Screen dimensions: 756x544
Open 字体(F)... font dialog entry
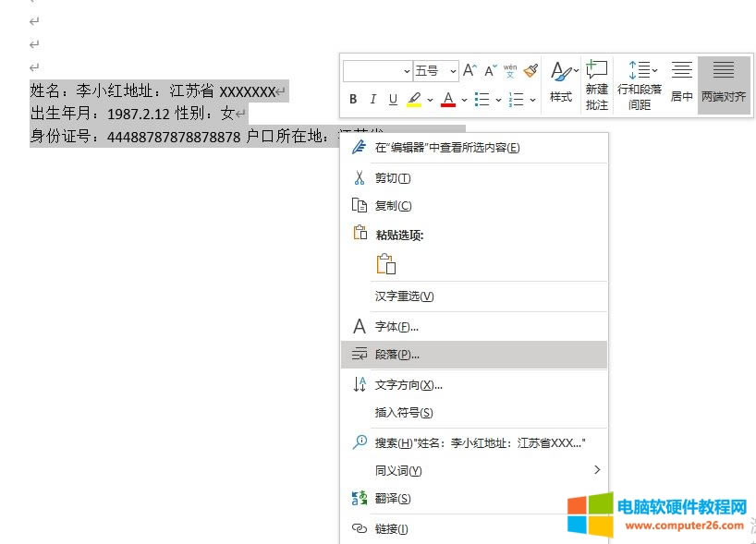(x=396, y=327)
